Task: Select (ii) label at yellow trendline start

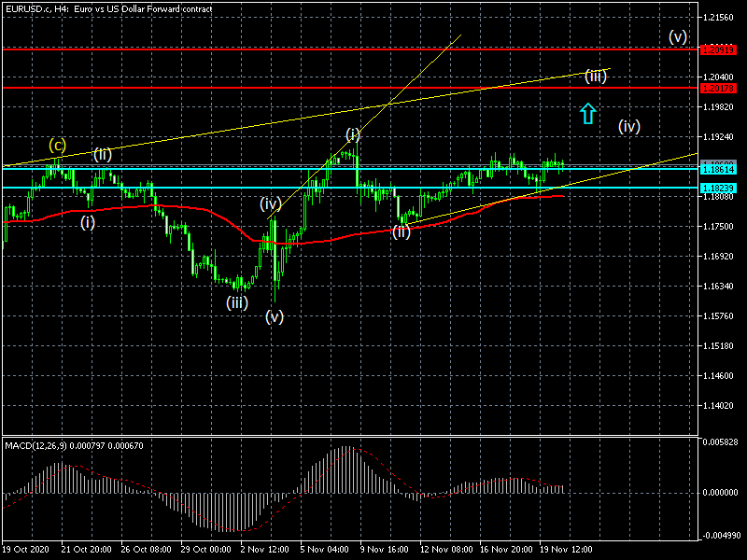Action: click(402, 231)
